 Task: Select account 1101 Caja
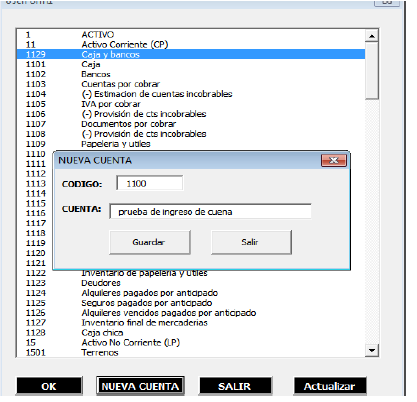tap(191, 64)
